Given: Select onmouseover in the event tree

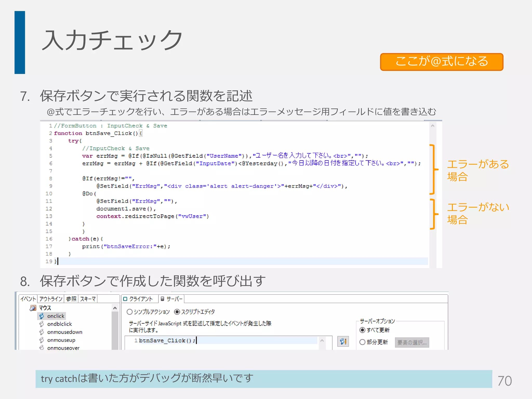Looking at the screenshot, I should (x=63, y=348).
